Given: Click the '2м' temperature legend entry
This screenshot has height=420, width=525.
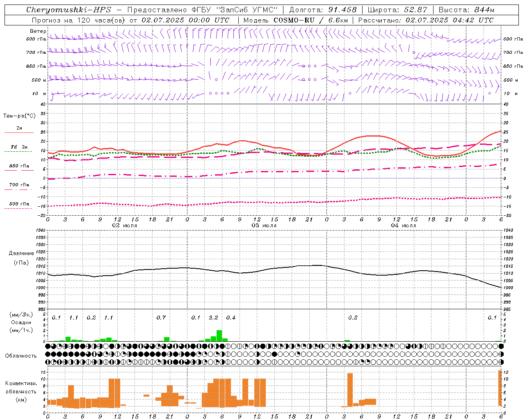Looking at the screenshot, I should coord(19,128).
